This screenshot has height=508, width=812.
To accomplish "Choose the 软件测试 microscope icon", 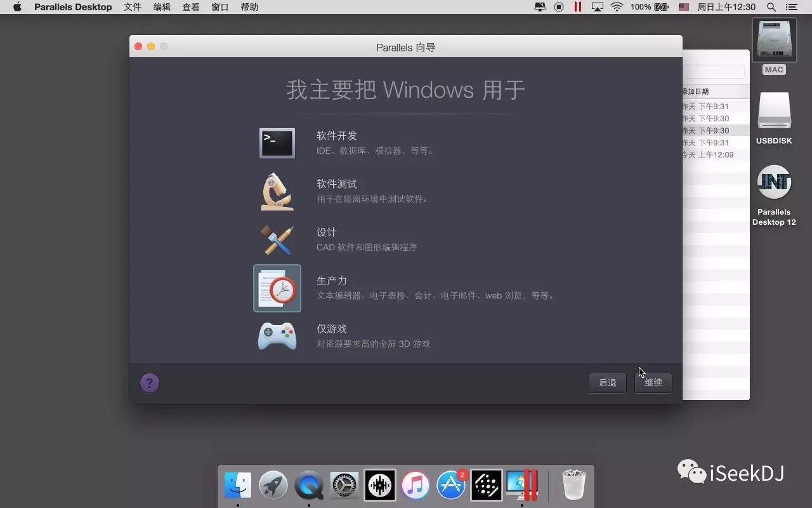I will tap(277, 191).
